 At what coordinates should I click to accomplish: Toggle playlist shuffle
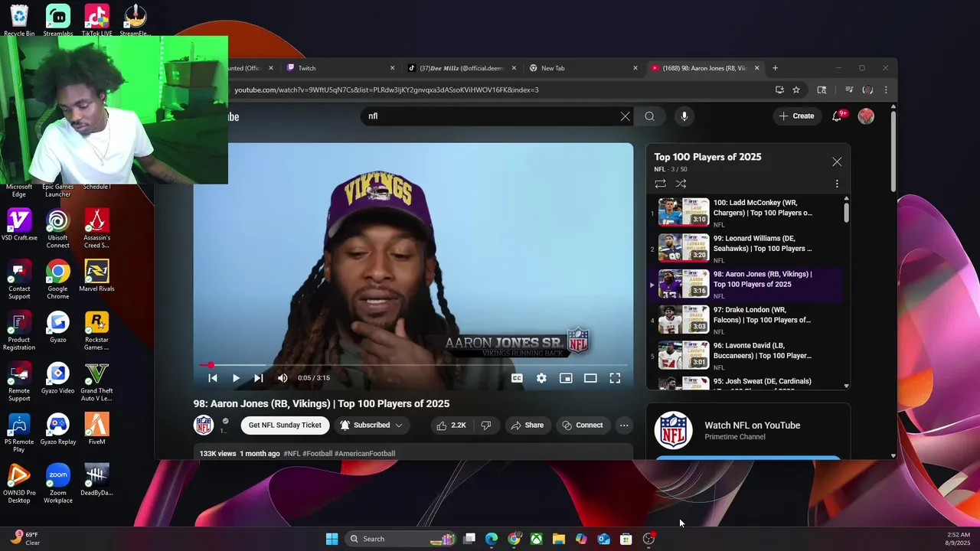pos(681,184)
